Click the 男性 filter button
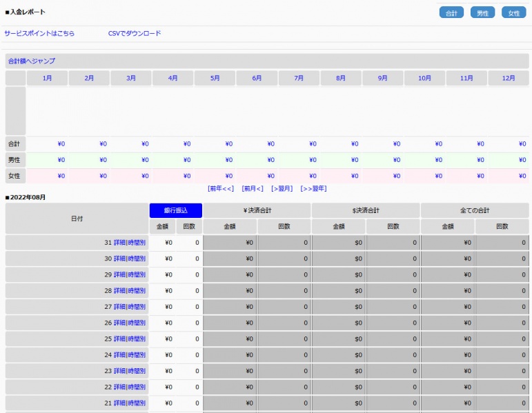 click(482, 12)
